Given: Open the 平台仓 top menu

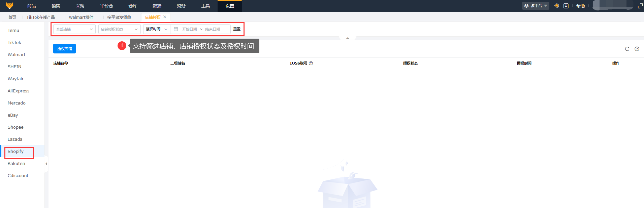Looking at the screenshot, I should 106,6.
